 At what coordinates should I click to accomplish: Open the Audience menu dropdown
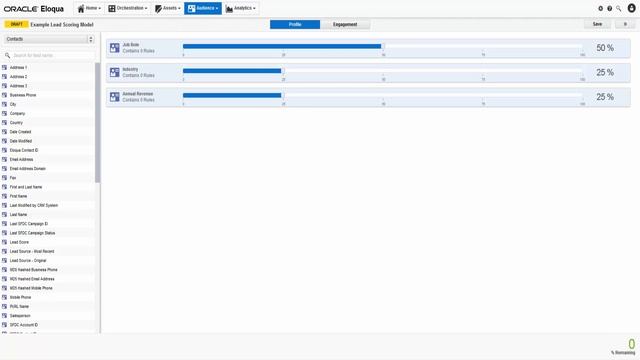(203, 8)
